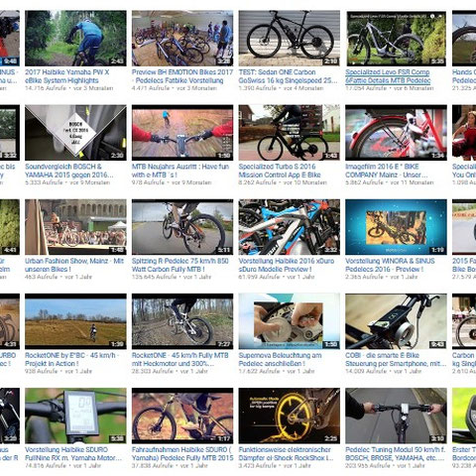Open the Imagefilm 2016 E*BIKE COMPANY Mainz link
This screenshot has height=476, width=476.
[387, 171]
